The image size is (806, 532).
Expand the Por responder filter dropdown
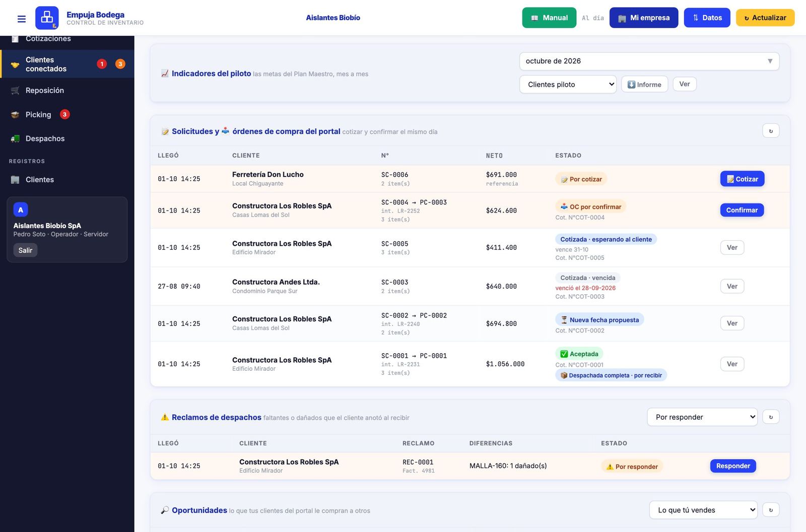point(702,417)
